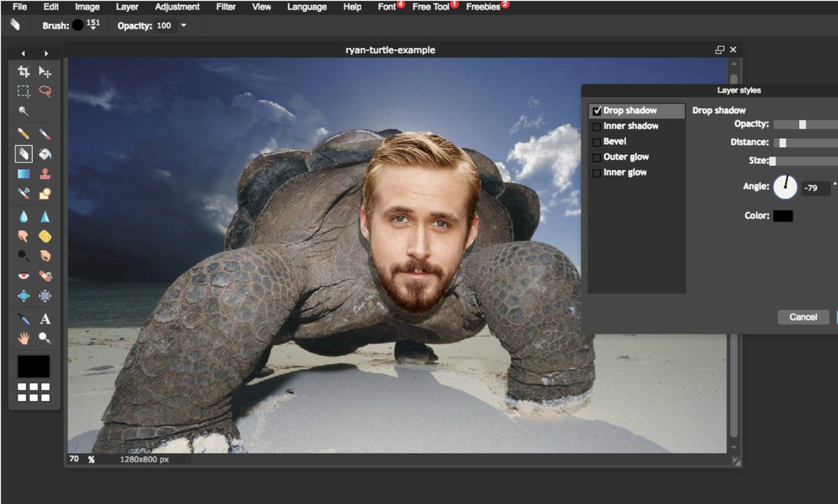Viewport: 838px width, 504px height.
Task: Click the Angle dial control
Action: [785, 186]
